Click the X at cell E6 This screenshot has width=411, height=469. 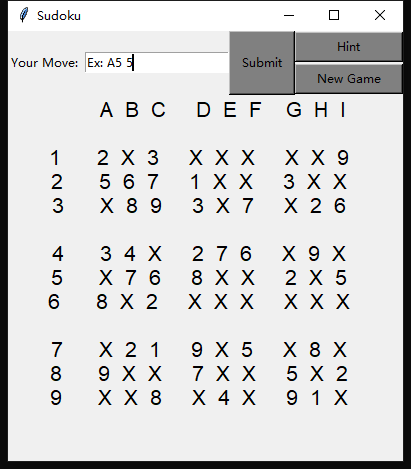(x=221, y=302)
